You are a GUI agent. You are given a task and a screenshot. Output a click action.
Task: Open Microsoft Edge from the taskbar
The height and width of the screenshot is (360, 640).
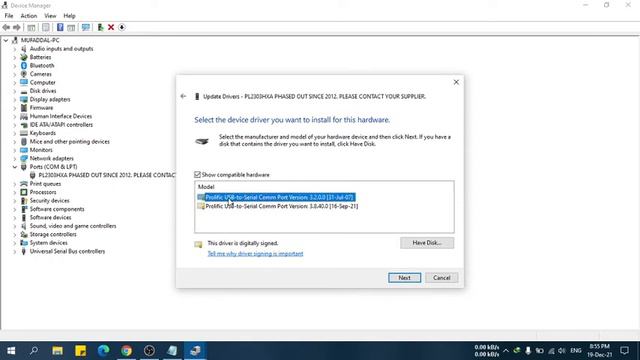pos(103,351)
